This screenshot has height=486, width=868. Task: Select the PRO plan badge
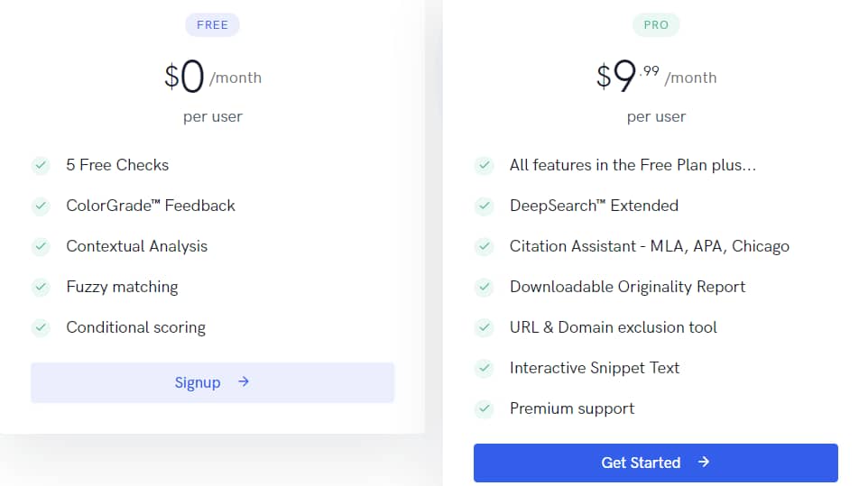point(656,25)
